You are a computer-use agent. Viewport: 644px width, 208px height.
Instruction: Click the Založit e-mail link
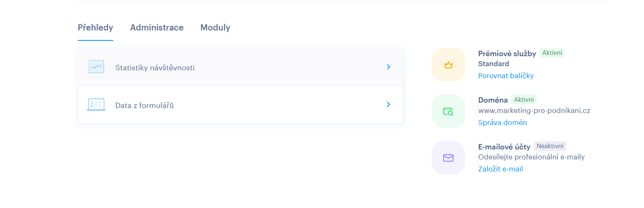500,169
